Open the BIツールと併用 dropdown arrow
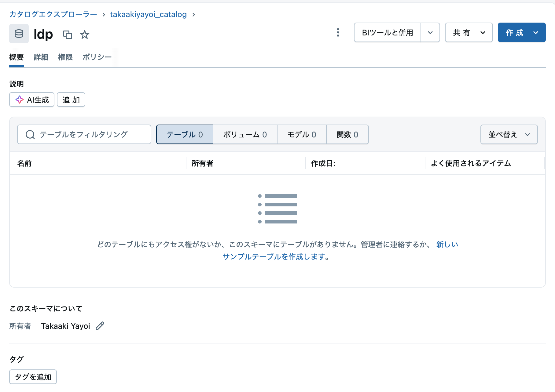Screen dimensions: 555x392 pos(431,32)
